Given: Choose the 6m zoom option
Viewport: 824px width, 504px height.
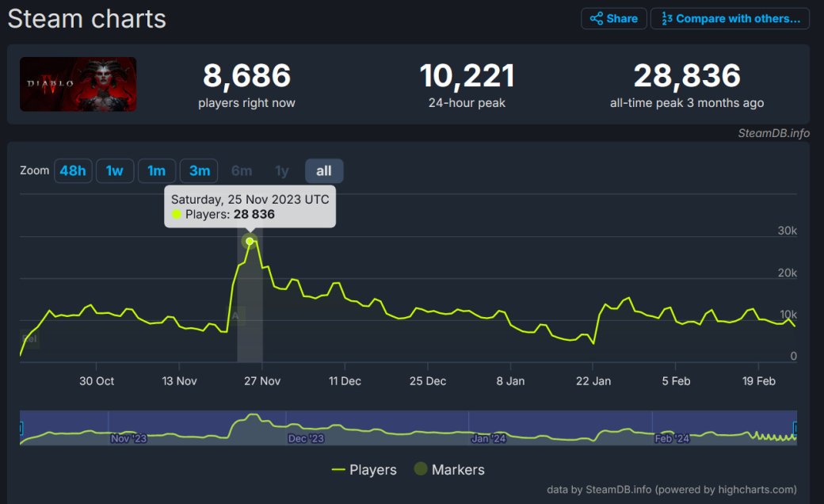Looking at the screenshot, I should (242, 171).
